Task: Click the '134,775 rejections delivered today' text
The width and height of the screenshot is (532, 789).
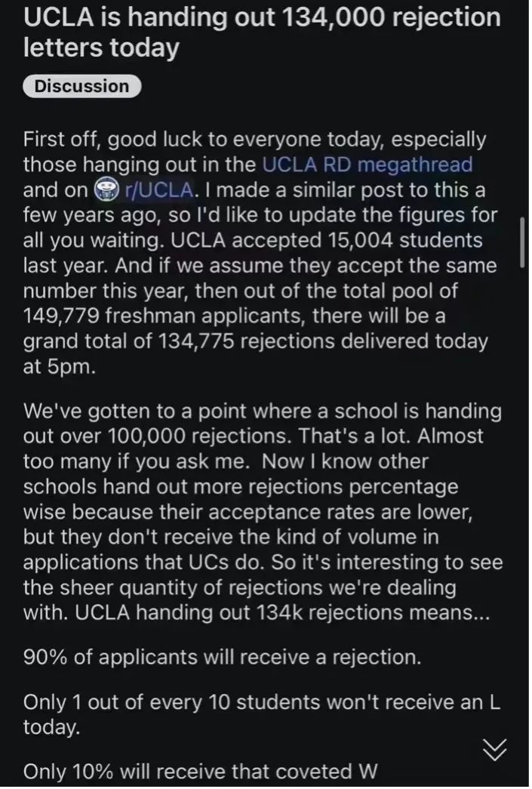Action: coord(323,341)
